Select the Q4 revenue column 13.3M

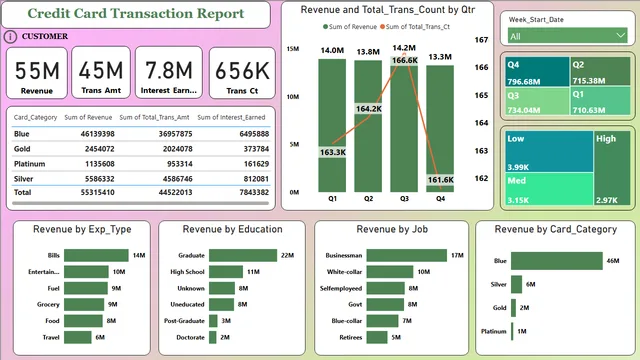click(x=440, y=129)
